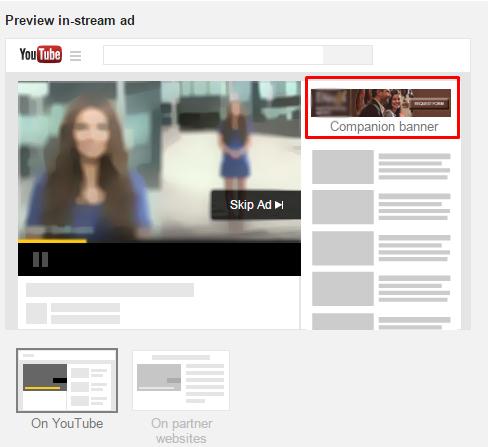Click the Preview in-stream ad heading
Screen dimensions: 488x447
pos(70,20)
